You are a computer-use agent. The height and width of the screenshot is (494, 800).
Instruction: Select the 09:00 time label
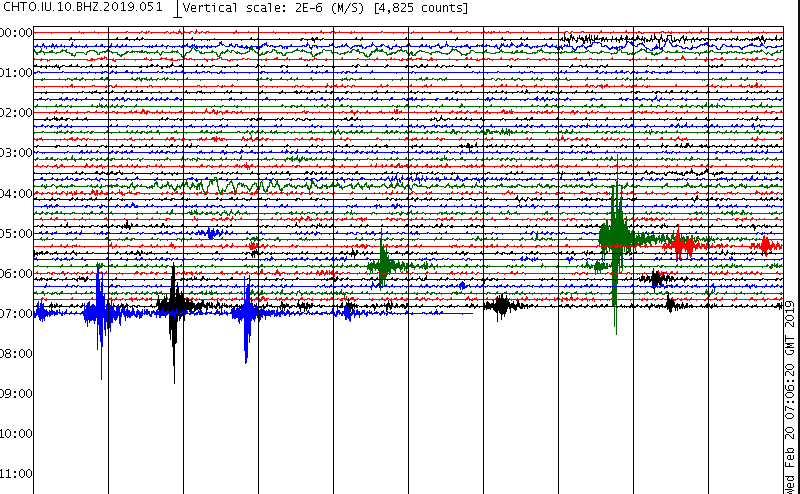[x=16, y=393]
